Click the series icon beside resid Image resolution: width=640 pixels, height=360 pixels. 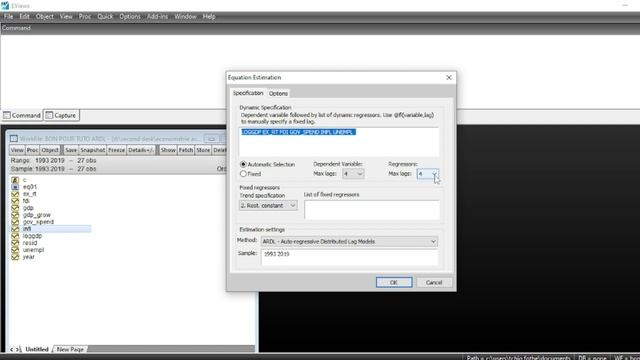click(15, 243)
